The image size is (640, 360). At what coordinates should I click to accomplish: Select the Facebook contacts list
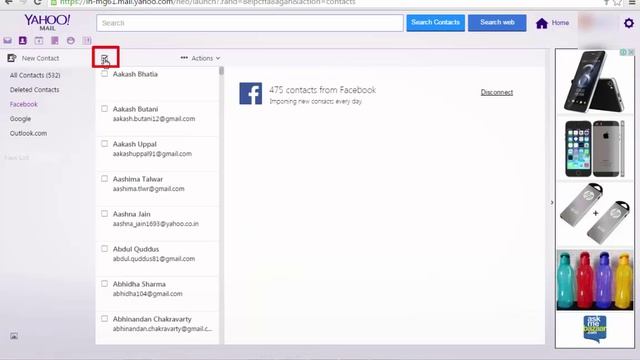[24, 104]
